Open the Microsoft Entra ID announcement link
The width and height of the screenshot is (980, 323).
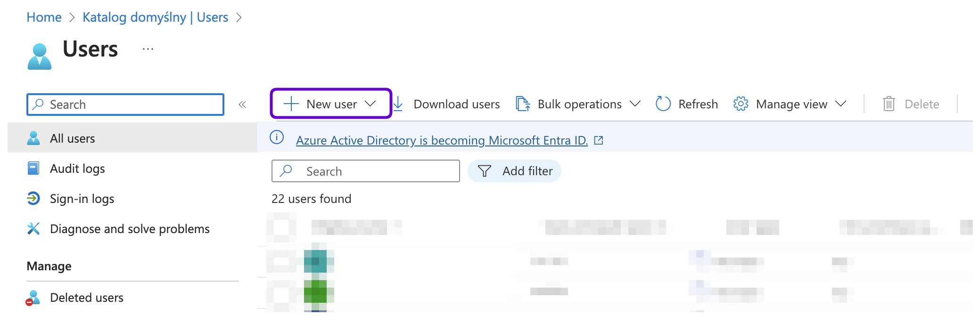[x=442, y=140]
